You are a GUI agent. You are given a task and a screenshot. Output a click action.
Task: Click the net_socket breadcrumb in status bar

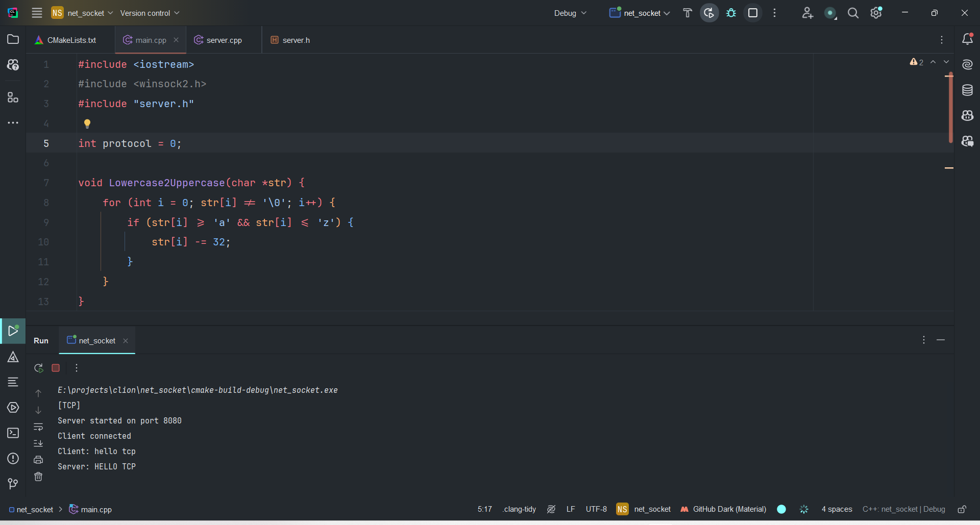[x=31, y=509]
